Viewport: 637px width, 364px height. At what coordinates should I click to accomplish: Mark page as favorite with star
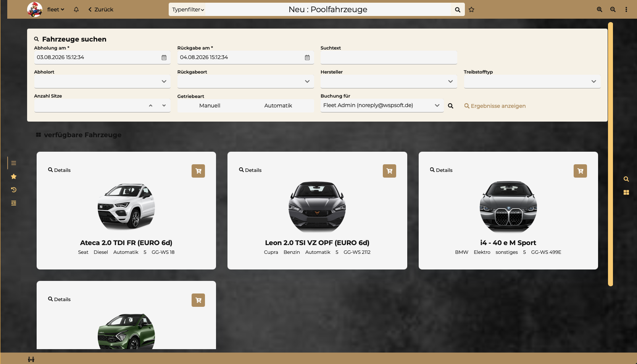click(x=472, y=10)
